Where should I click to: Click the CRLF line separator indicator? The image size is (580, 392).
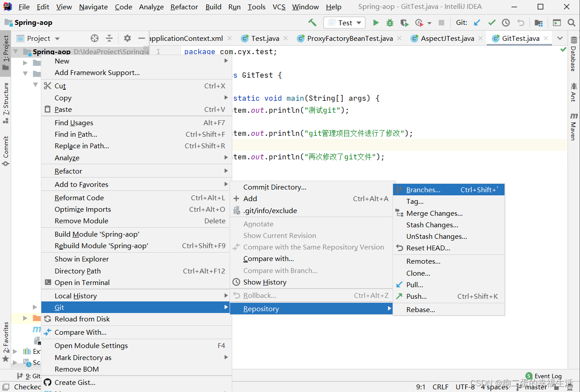pyautogui.click(x=441, y=387)
